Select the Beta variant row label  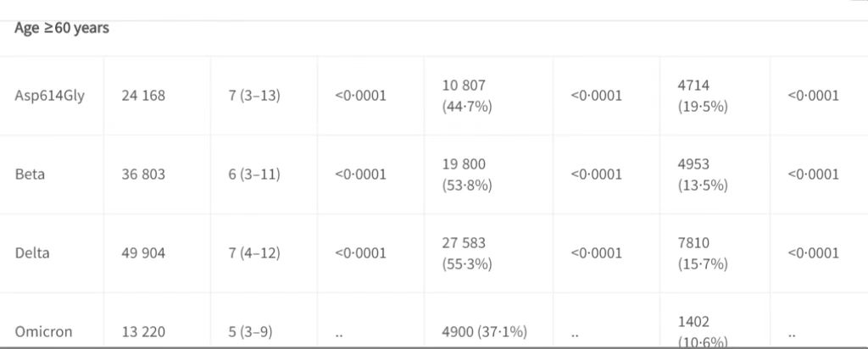pos(30,174)
